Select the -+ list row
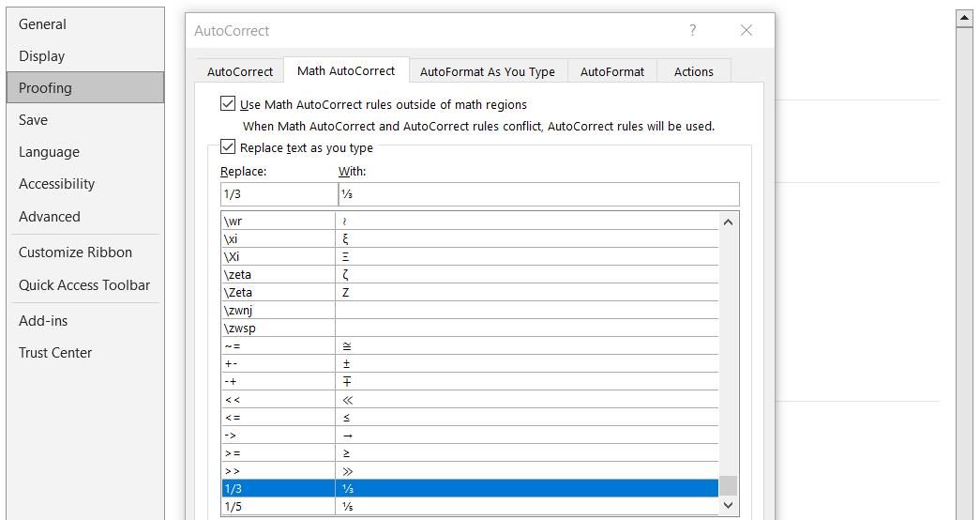Image resolution: width=980 pixels, height=520 pixels. (470, 382)
